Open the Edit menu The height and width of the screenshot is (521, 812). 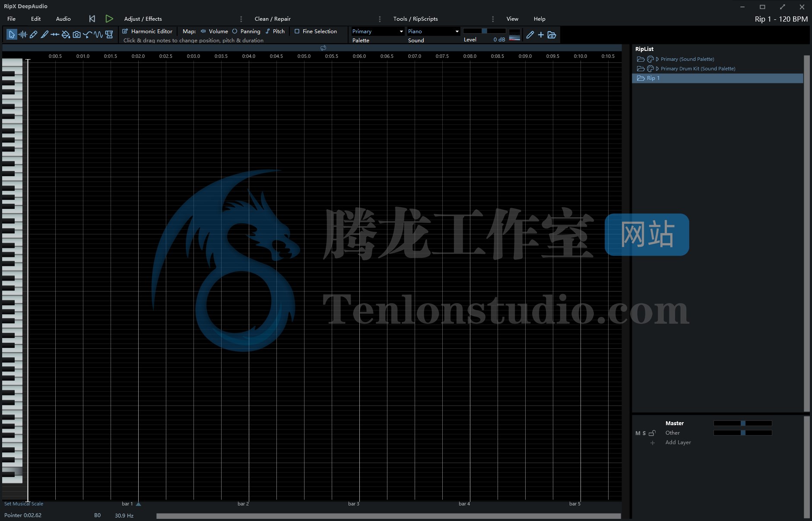[36, 19]
